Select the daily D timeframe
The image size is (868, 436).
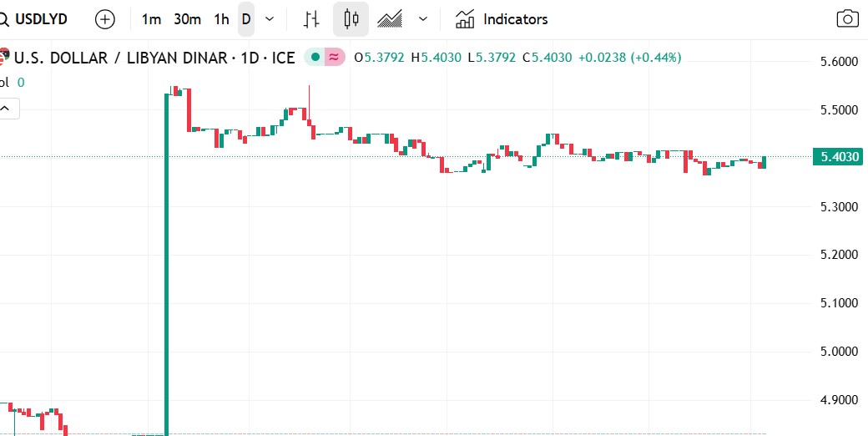[x=246, y=19]
